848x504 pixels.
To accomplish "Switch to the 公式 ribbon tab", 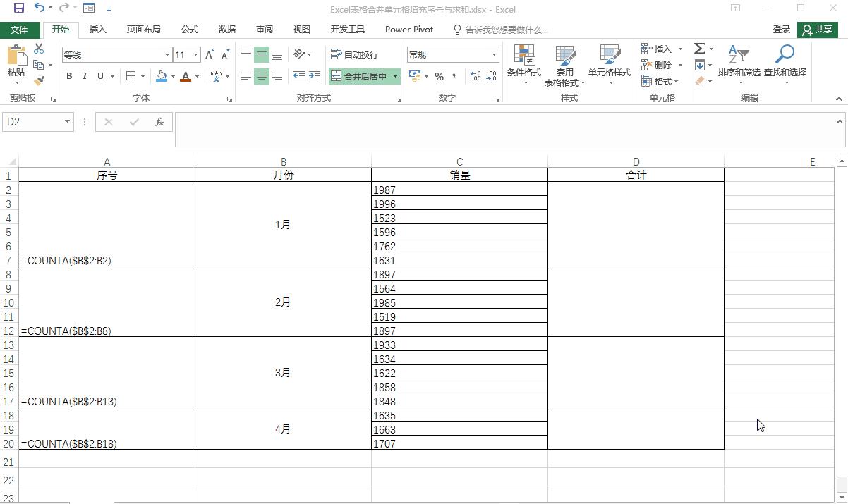I will coord(189,30).
